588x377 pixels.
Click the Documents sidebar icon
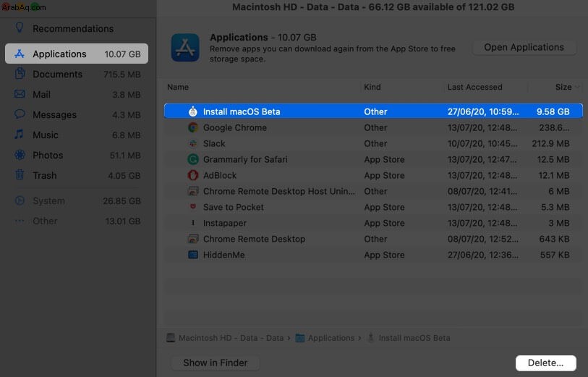[x=20, y=74]
